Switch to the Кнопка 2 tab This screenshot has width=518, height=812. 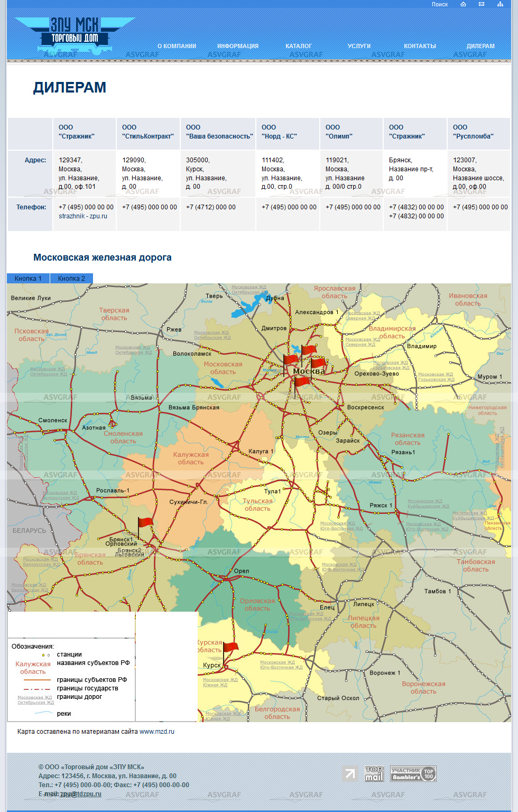pos(71,278)
